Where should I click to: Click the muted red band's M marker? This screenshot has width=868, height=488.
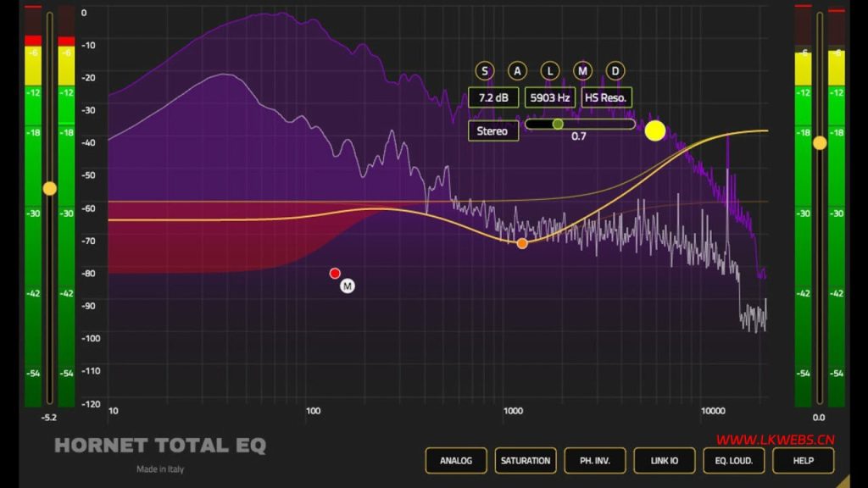point(347,286)
